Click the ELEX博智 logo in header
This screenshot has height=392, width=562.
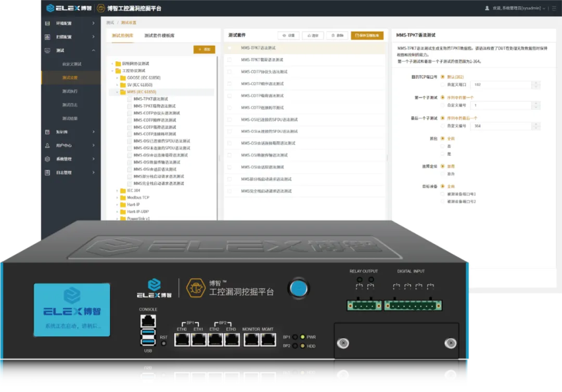tap(69, 8)
